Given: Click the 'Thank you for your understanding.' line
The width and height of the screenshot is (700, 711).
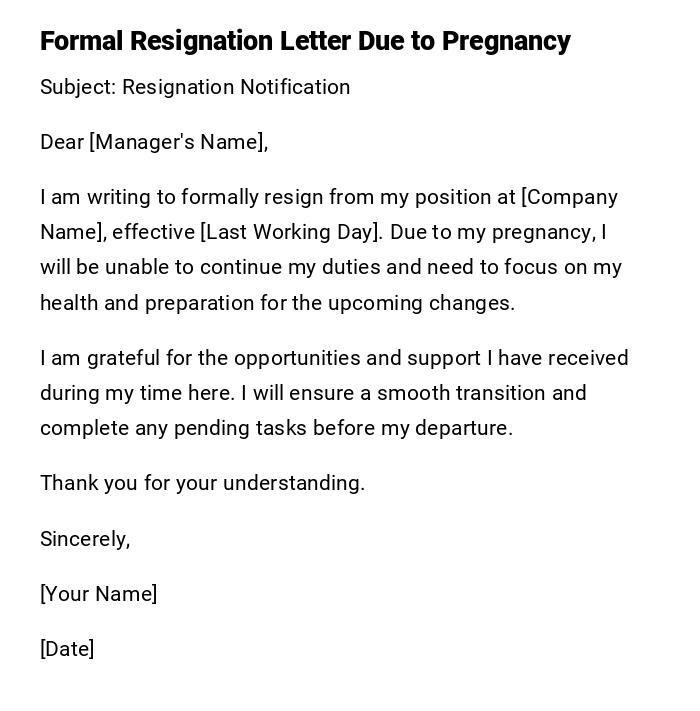Looking at the screenshot, I should (202, 483).
